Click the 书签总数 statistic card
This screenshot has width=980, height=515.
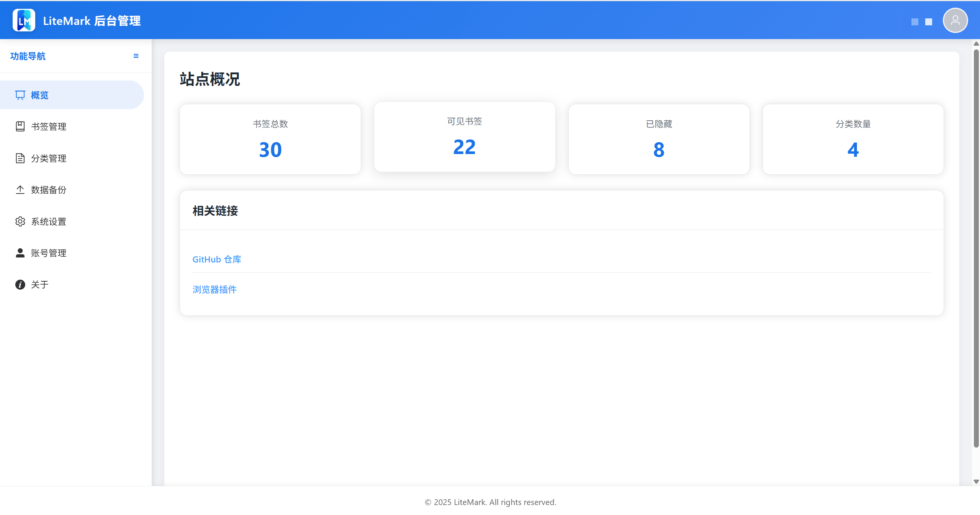[270, 139]
